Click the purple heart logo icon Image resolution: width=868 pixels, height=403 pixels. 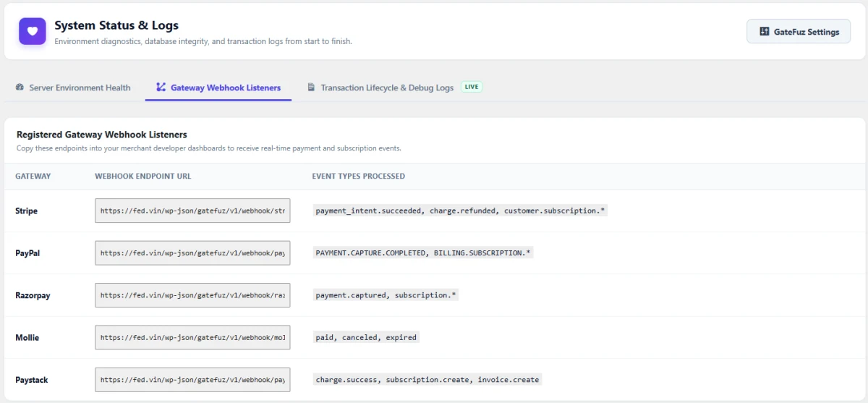pos(32,32)
